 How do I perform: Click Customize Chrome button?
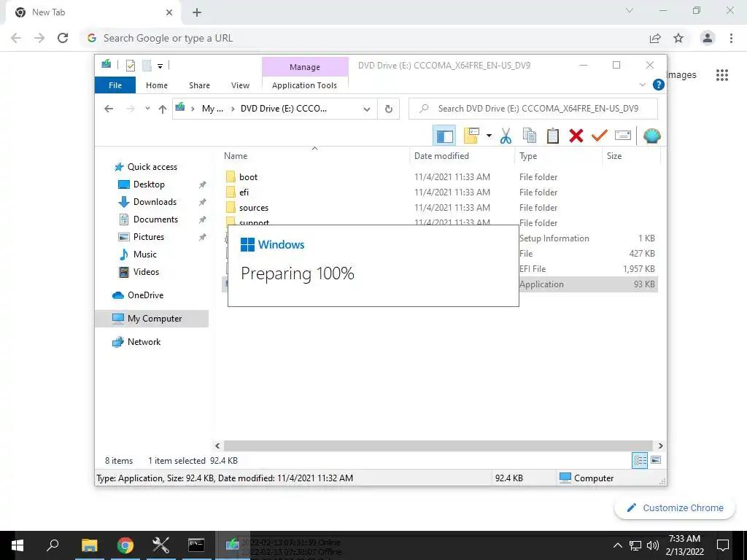point(675,507)
